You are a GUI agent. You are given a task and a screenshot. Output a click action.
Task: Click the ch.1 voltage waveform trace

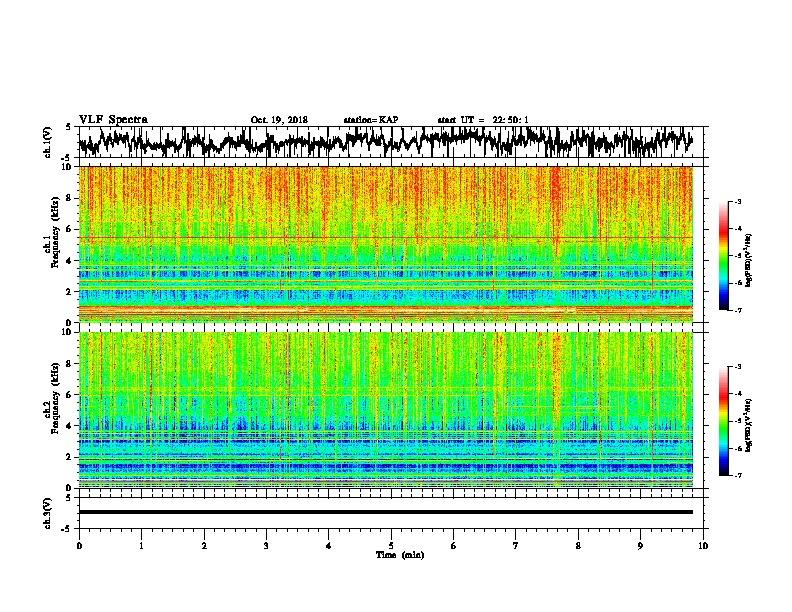385,142
